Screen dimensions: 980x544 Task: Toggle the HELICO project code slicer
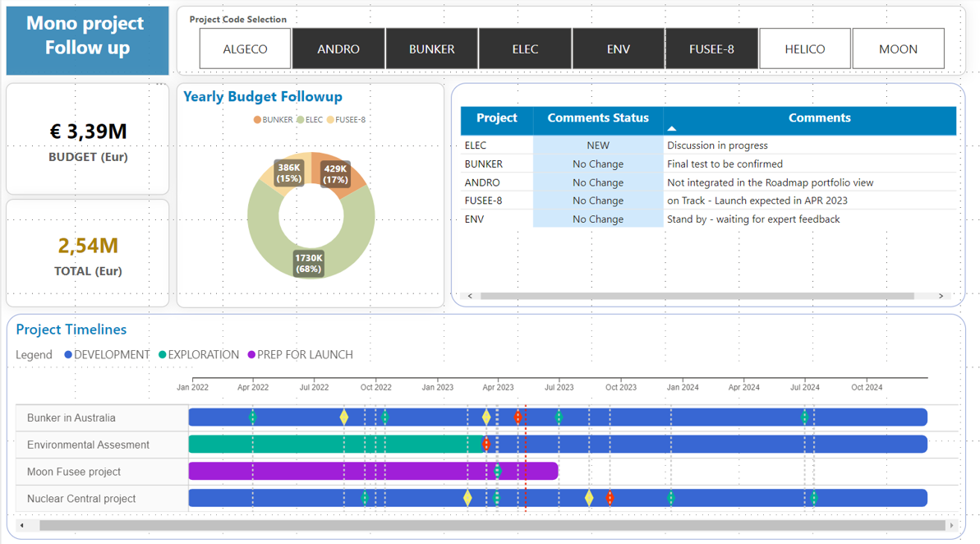tap(804, 48)
